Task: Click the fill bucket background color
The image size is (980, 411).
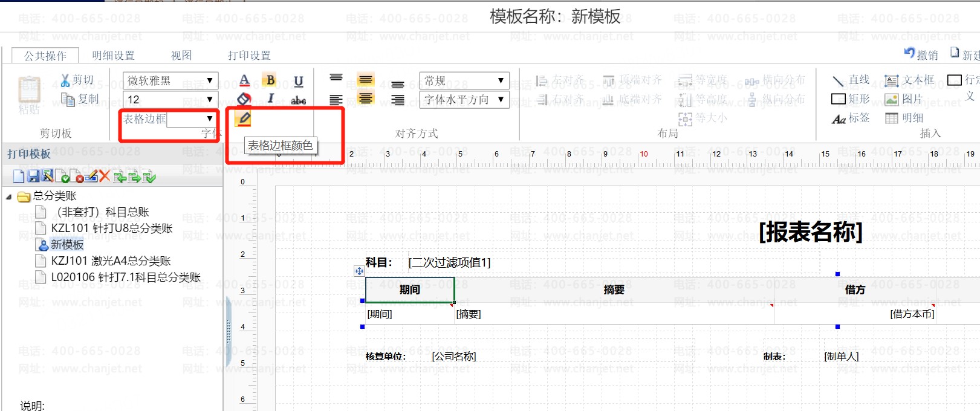Action: (x=244, y=99)
